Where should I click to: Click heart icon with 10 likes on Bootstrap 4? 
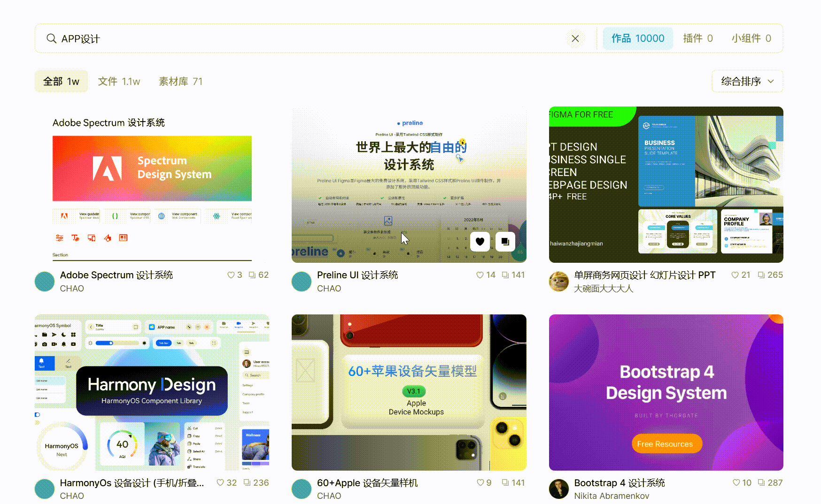[736, 482]
